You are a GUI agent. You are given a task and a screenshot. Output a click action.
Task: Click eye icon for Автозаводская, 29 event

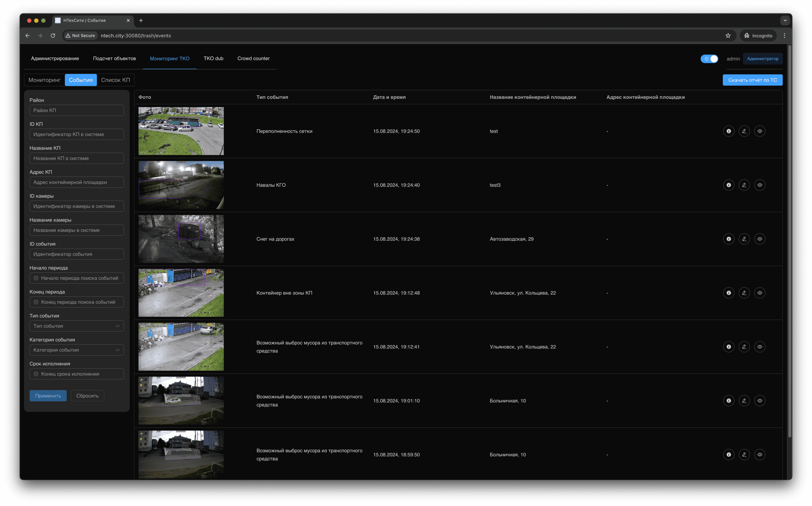[760, 239]
